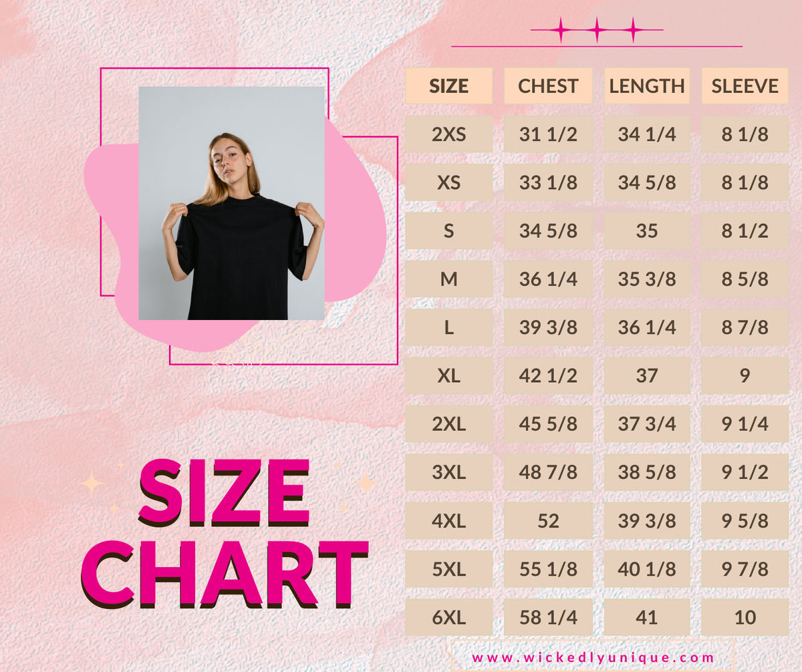Select the XL size cell
802x672 pixels.
click(x=448, y=375)
